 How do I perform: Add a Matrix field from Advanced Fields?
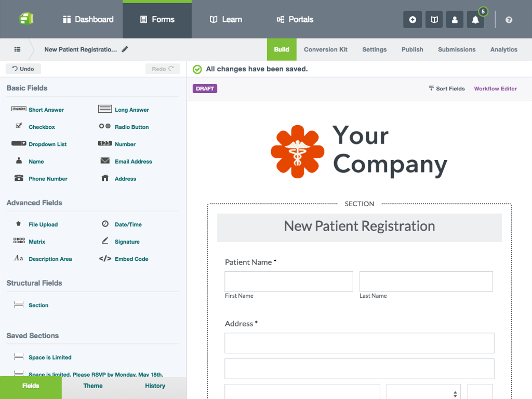tap(37, 241)
